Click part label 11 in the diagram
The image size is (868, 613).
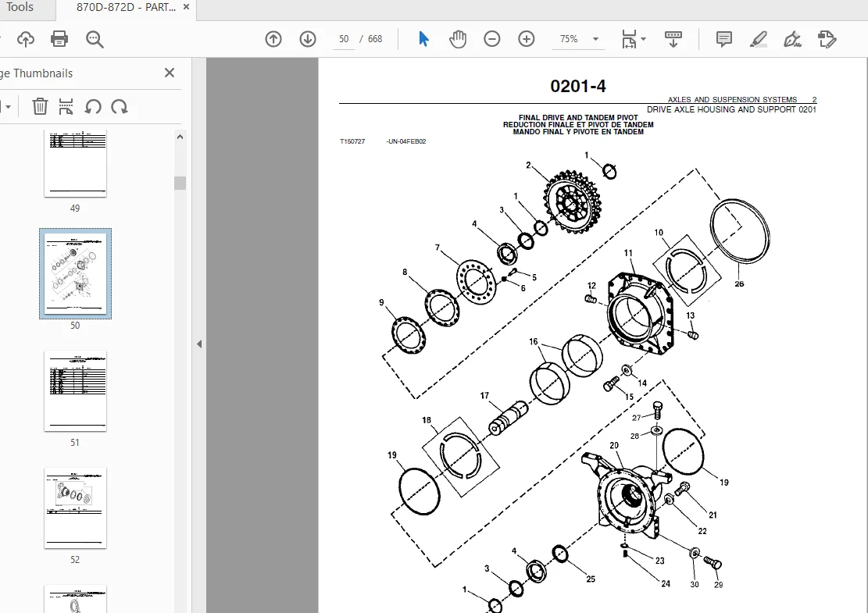tap(627, 253)
